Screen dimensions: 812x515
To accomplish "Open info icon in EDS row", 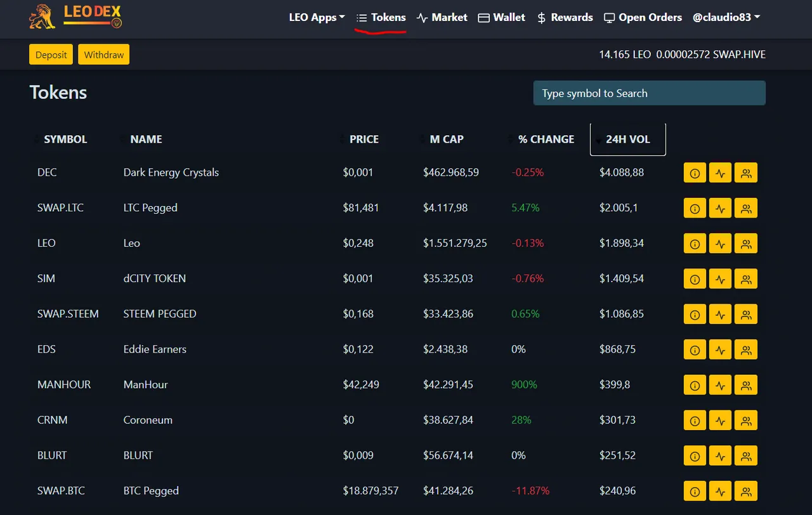I will [x=695, y=349].
